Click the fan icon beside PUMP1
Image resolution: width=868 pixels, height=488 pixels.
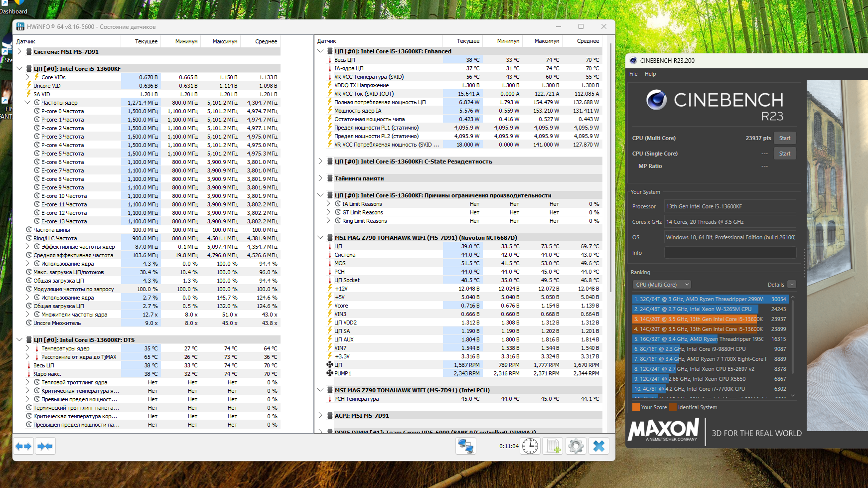tap(329, 373)
